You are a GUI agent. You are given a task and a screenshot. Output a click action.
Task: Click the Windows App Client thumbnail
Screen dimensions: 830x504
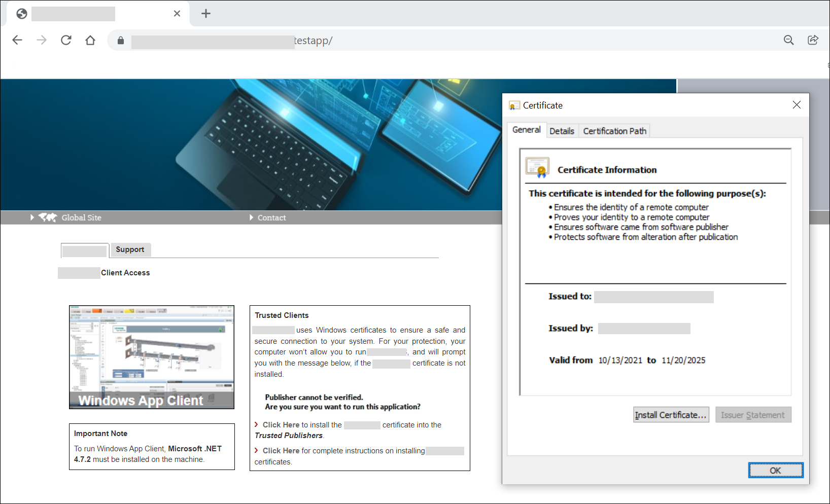(152, 357)
